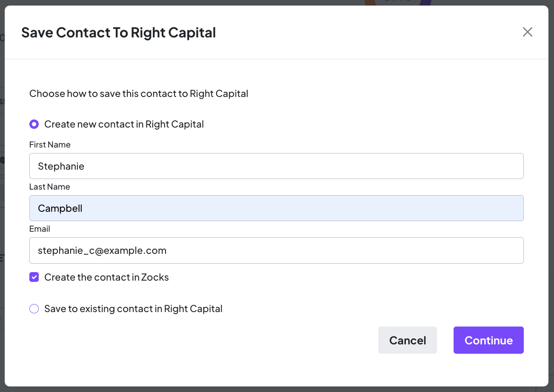Focus the Email input field
The width and height of the screenshot is (554, 392).
276,250
